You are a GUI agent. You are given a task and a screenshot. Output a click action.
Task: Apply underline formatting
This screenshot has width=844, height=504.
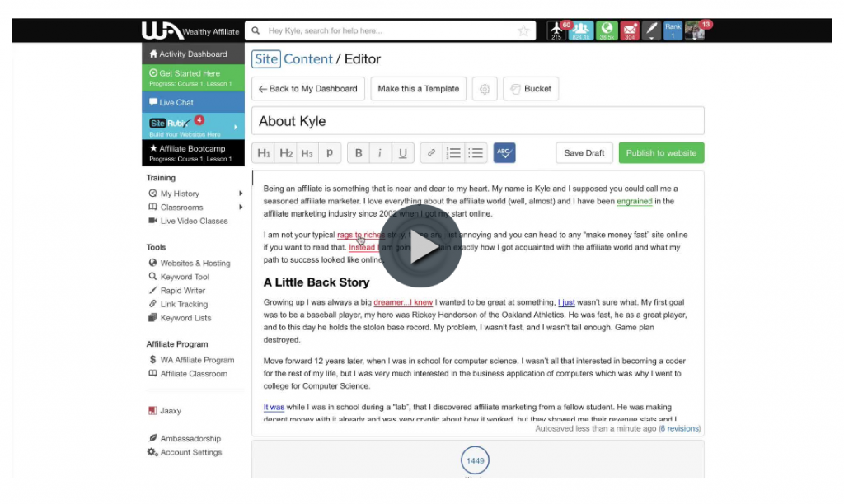coord(402,152)
